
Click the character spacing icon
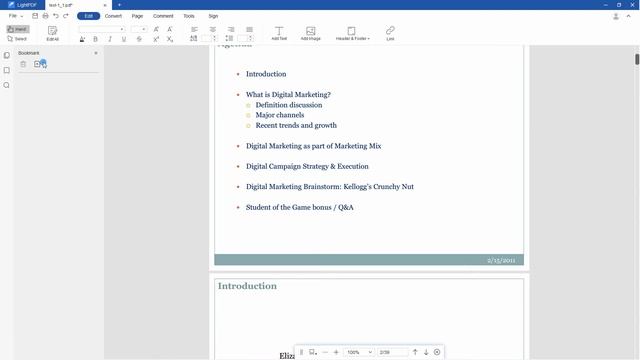coord(193,38)
